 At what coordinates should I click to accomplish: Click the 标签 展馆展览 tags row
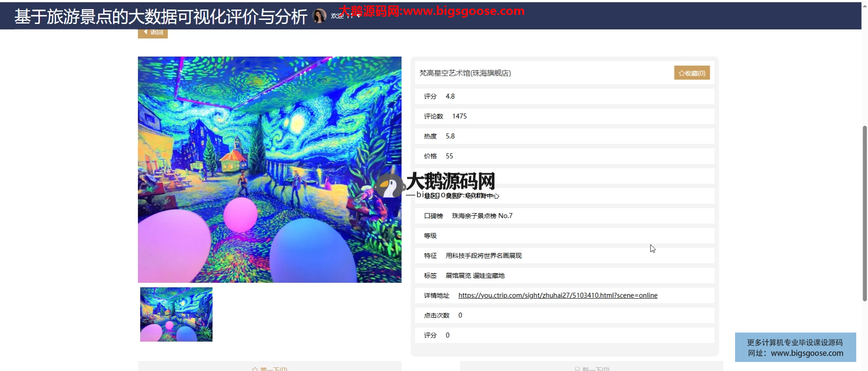pos(564,276)
